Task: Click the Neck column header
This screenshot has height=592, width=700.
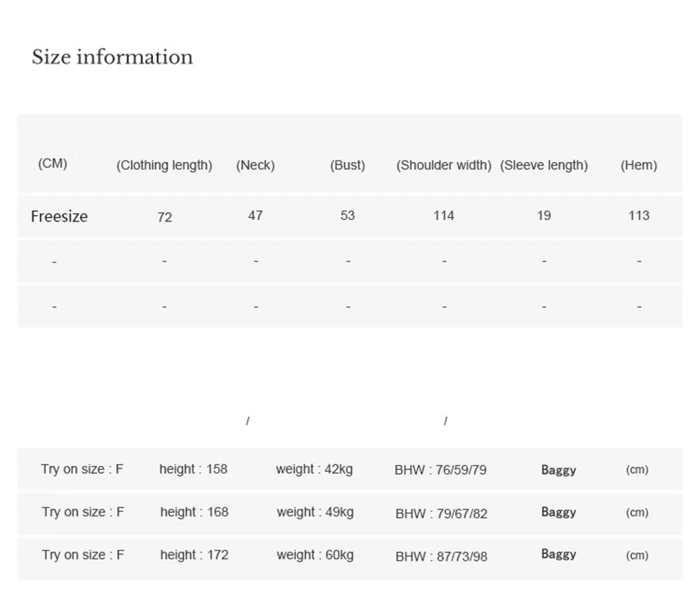Action: 255,165
